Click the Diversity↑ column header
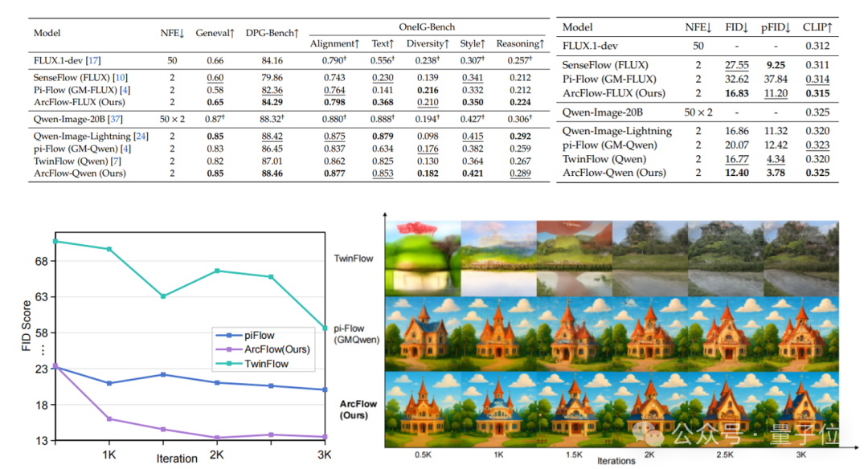The width and height of the screenshot is (868, 469). pos(428,43)
